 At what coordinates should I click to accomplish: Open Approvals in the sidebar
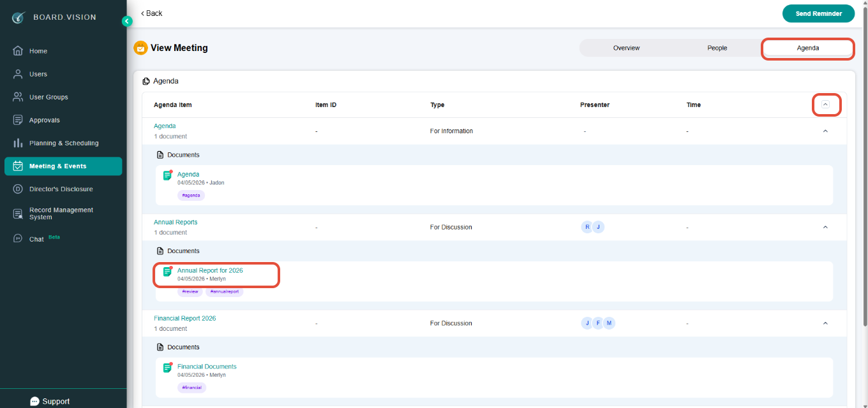[63, 120]
